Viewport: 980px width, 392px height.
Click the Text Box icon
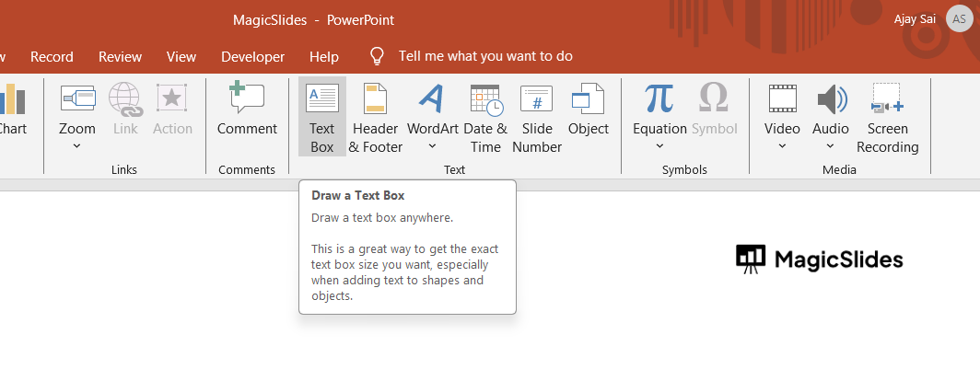click(321, 99)
